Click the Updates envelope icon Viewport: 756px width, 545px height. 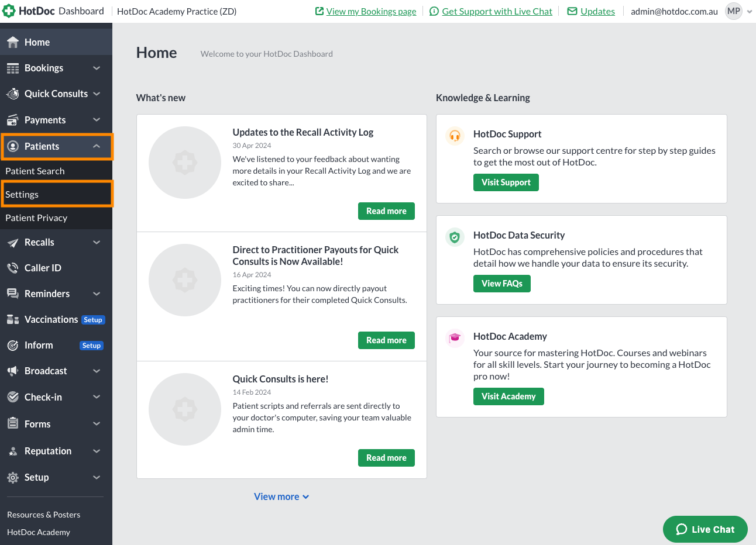click(572, 11)
